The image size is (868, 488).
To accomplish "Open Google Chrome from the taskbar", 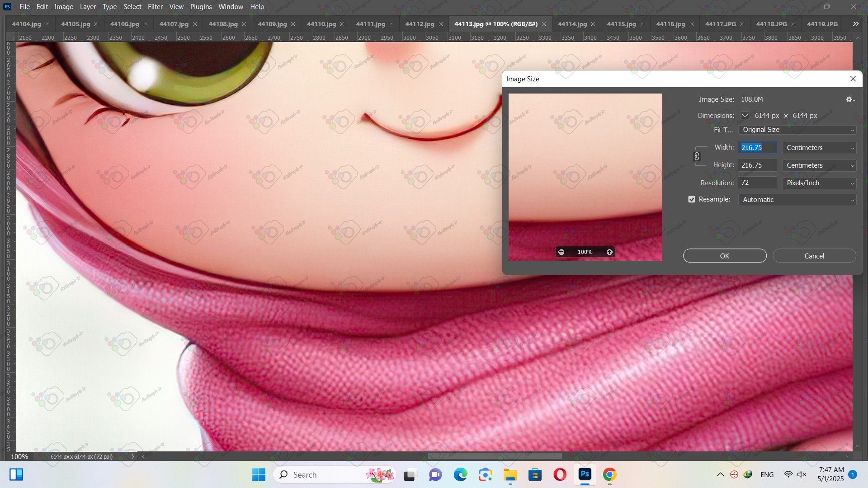I will [609, 475].
